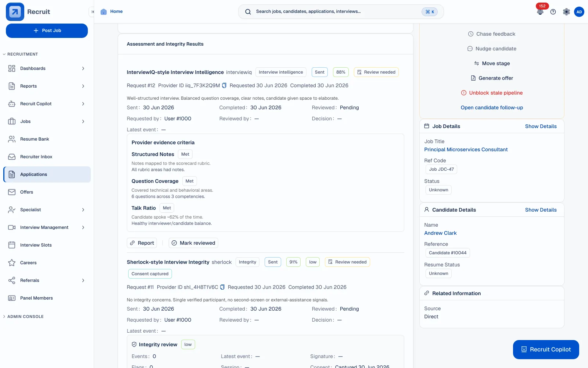
Task: Click Chase feedback action
Action: click(492, 34)
